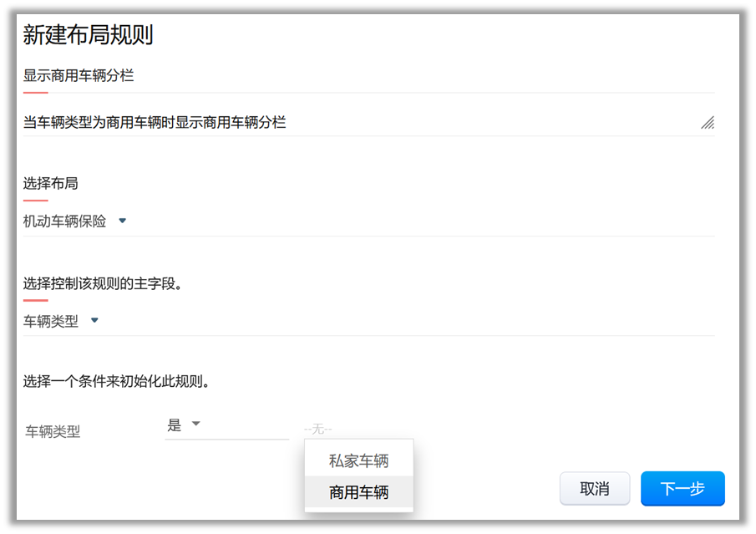Screen dimensions: 756x534
Task: Click the 选择布局 section label
Action: [x=50, y=183]
